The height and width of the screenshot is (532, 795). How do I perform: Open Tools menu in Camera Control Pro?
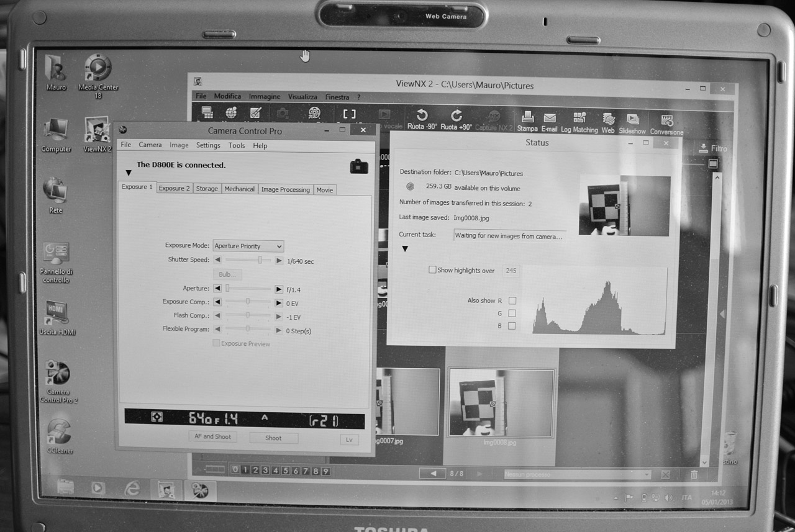pos(237,145)
